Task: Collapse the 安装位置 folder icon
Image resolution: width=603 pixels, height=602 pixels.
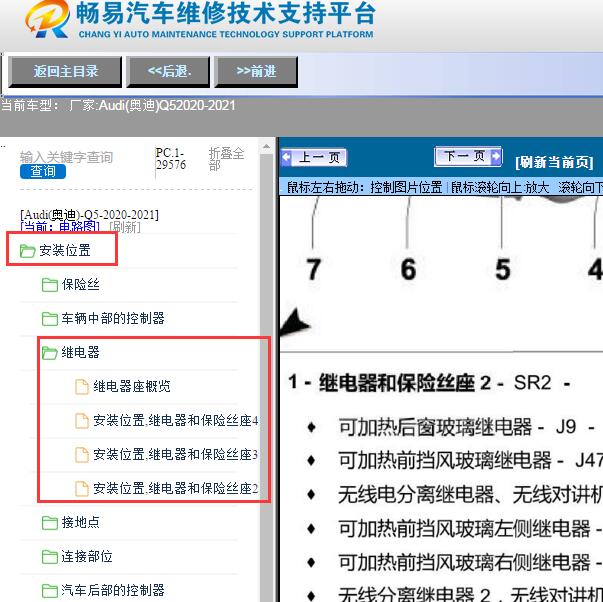Action: click(x=27, y=251)
